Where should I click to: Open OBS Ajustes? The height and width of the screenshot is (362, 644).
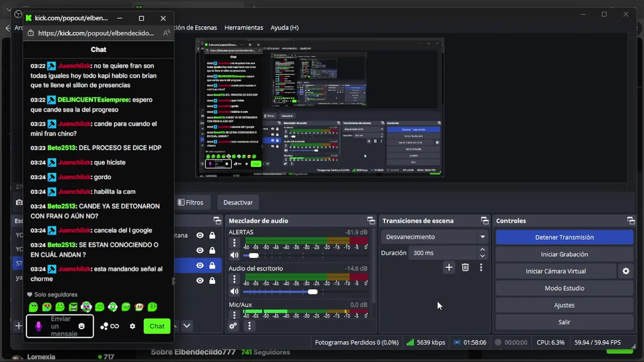pos(565,305)
